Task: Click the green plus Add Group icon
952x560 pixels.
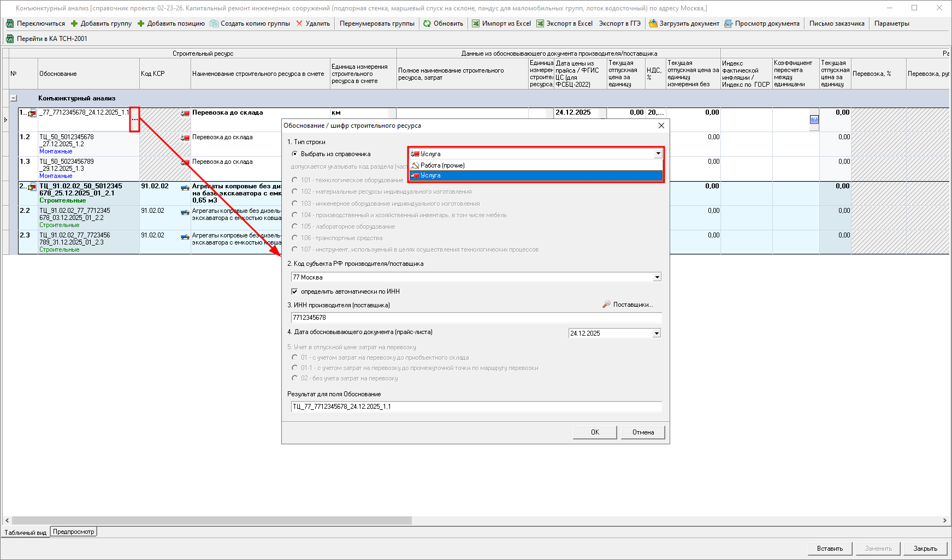Action: 74,23
